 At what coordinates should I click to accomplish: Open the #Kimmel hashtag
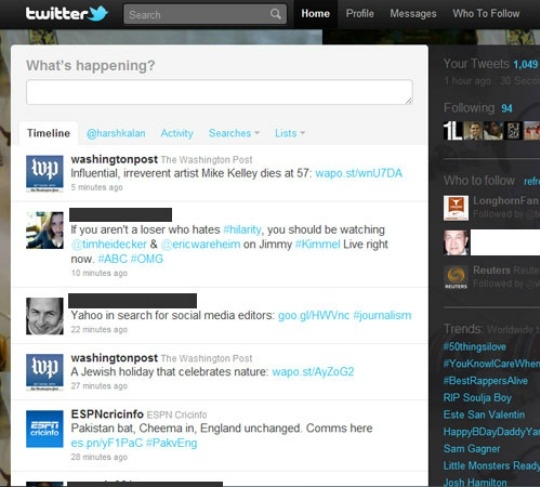click(318, 244)
